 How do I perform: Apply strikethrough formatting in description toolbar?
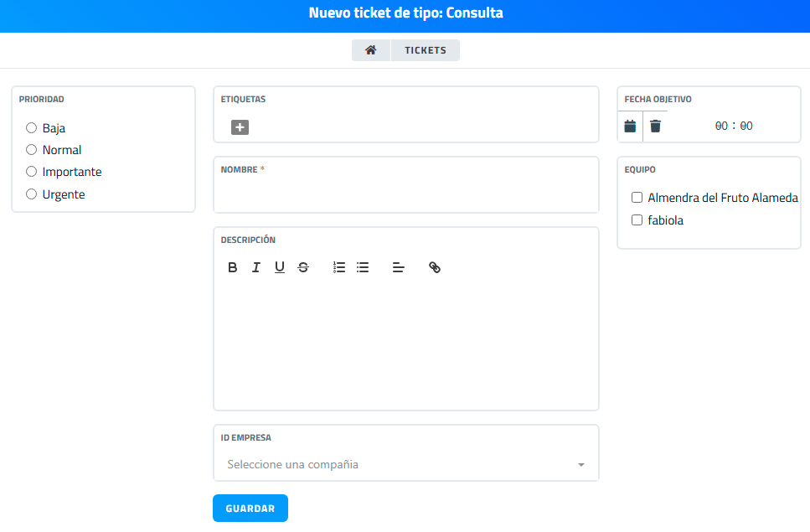coord(303,267)
